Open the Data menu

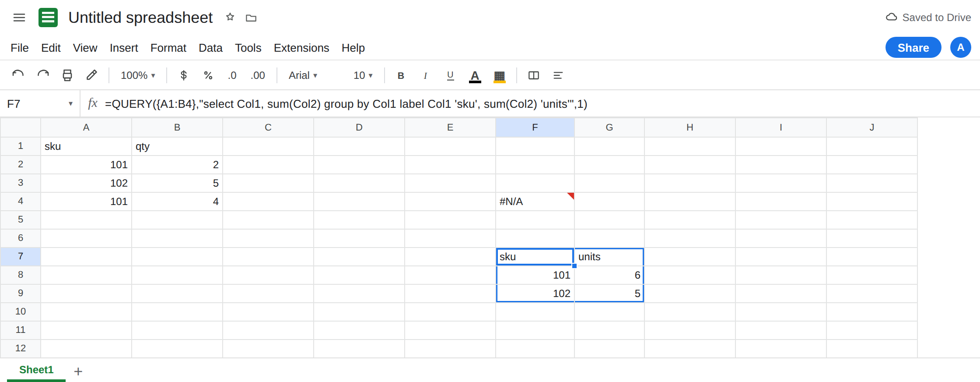(210, 48)
